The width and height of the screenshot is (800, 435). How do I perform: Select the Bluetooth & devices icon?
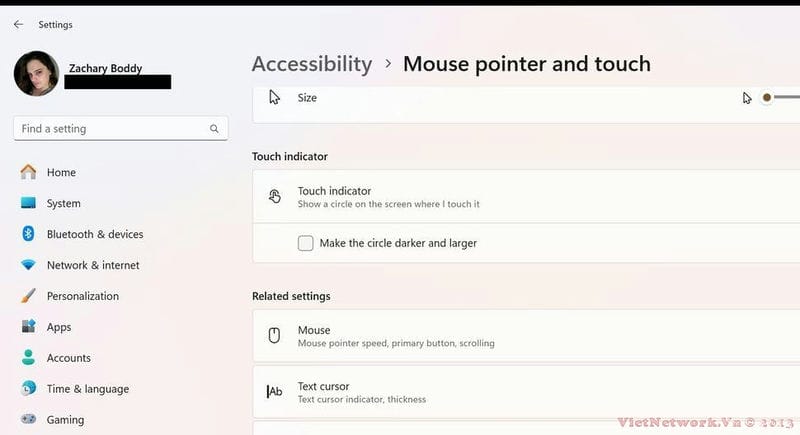(29, 234)
